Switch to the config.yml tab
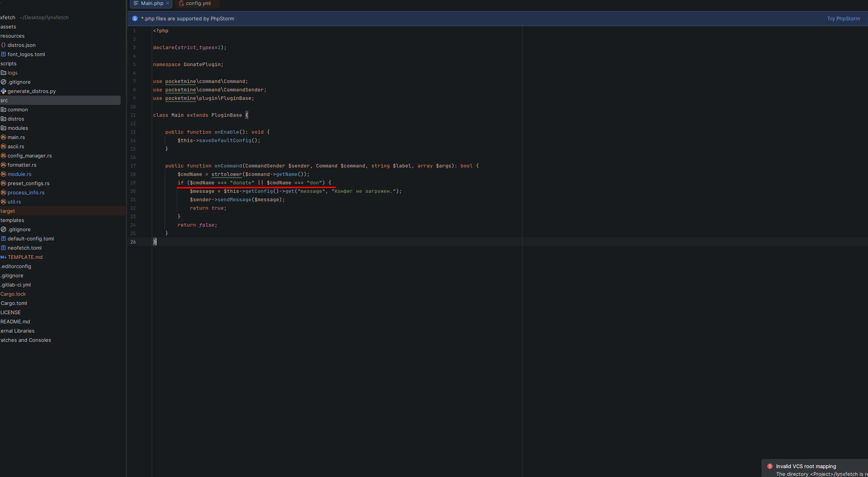 198,3
